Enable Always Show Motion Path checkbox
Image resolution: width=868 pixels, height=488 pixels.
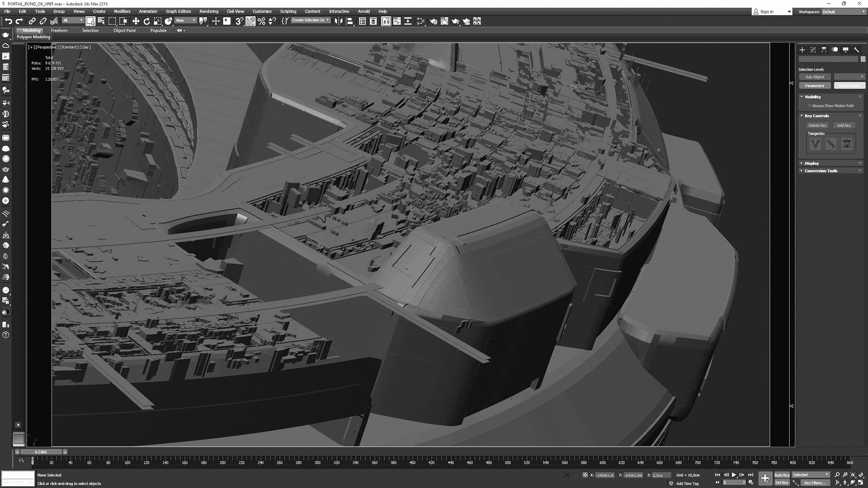click(x=810, y=106)
